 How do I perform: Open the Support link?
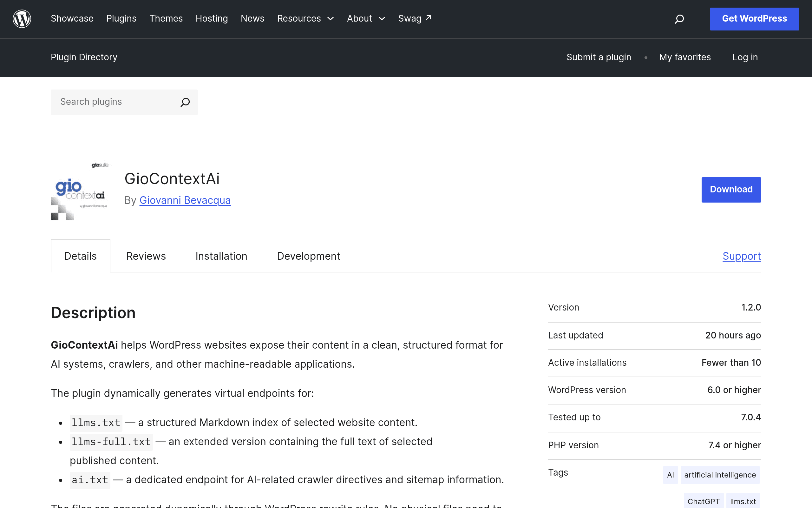pos(742,256)
